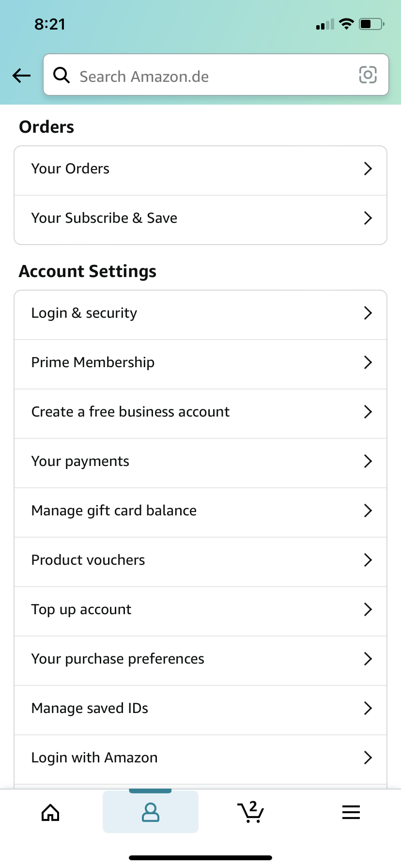Open Product vouchers
Viewport: 401px width, 868px height.
(x=200, y=560)
